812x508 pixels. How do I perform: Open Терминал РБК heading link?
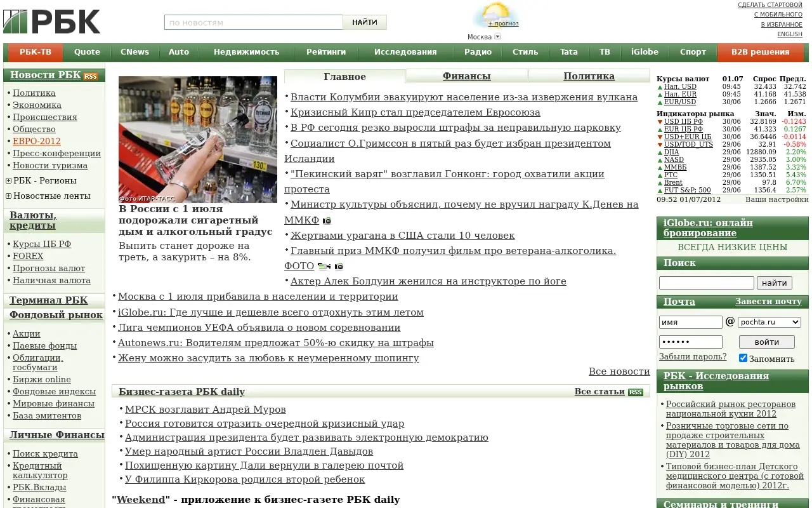tap(49, 300)
